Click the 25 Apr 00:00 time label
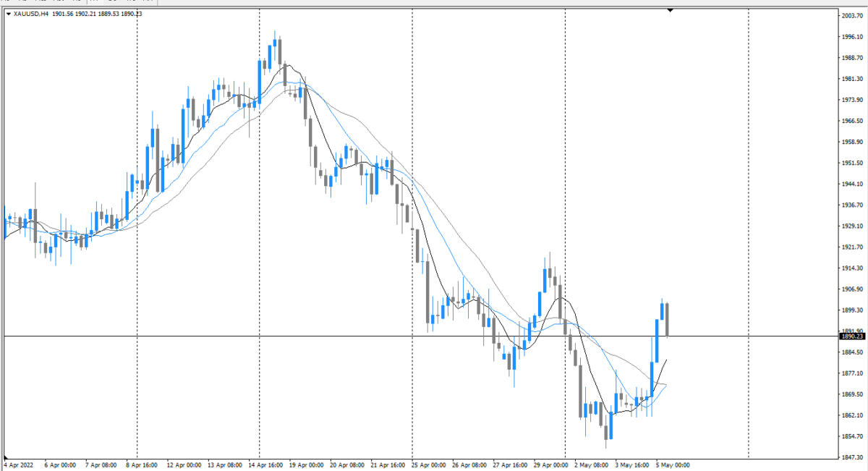868x471 pixels. coord(427,465)
